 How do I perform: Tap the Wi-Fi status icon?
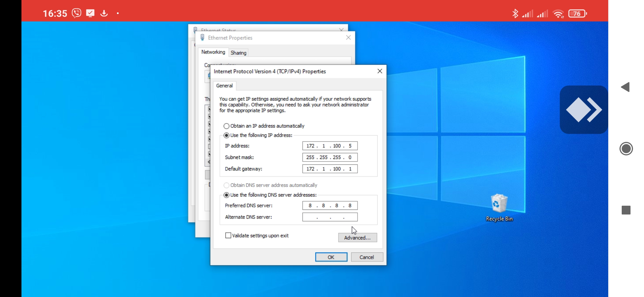point(558,13)
